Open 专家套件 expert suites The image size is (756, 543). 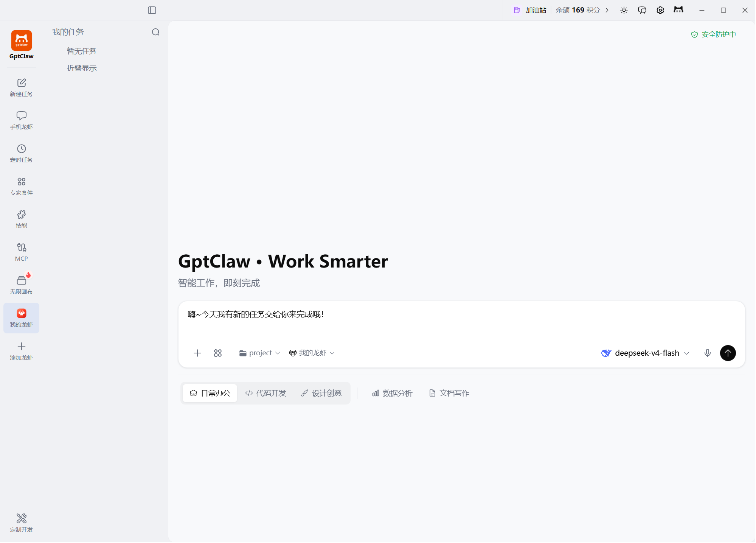pyautogui.click(x=22, y=186)
